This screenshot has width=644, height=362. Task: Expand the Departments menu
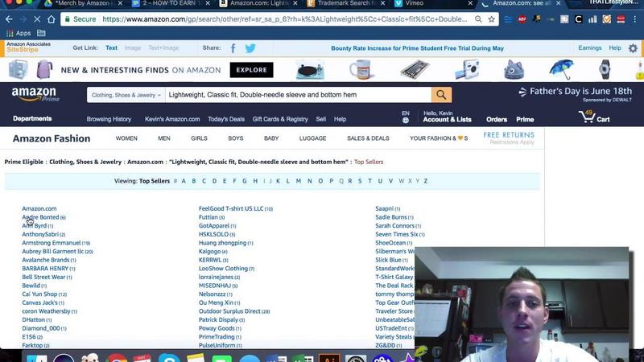(x=32, y=118)
